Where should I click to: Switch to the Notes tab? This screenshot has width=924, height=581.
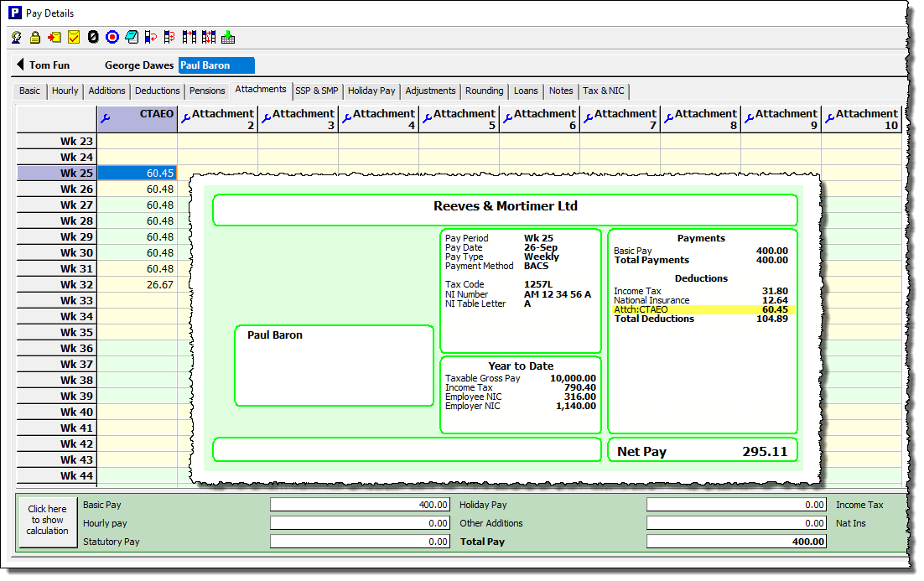561,91
